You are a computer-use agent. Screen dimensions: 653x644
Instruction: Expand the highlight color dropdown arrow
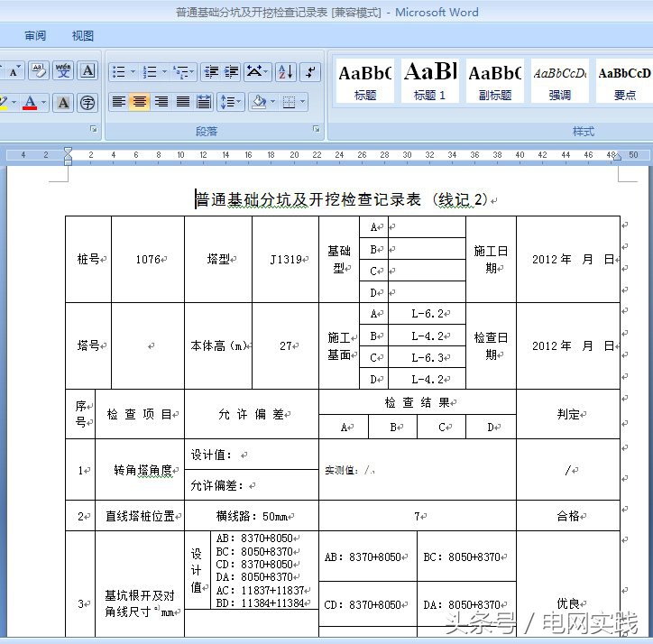click(x=14, y=103)
